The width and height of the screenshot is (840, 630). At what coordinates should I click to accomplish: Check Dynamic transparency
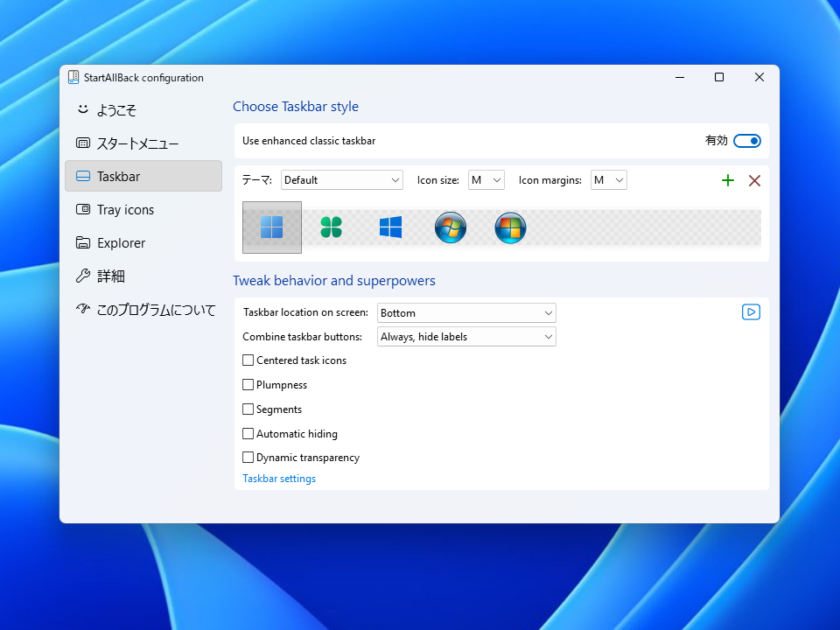tap(248, 457)
